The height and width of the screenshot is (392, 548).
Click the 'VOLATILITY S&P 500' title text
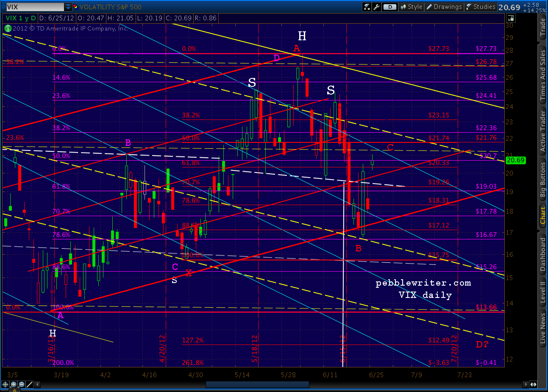(x=111, y=7)
